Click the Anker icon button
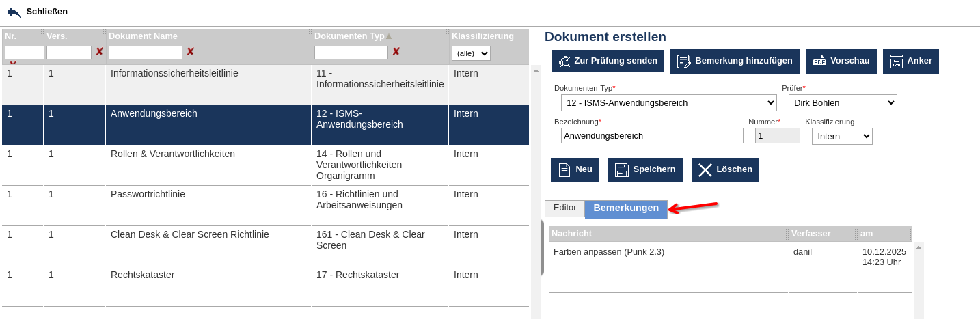The image size is (980, 319). [x=910, y=61]
